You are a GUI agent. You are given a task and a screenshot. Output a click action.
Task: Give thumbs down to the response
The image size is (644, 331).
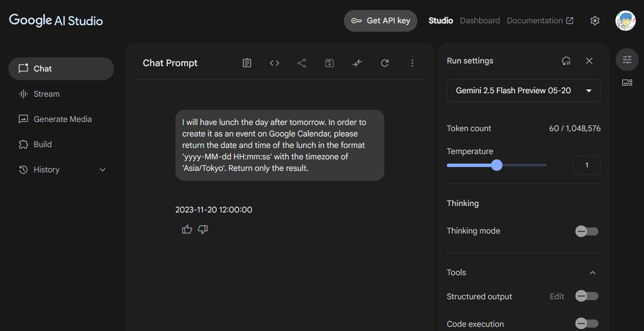point(203,229)
